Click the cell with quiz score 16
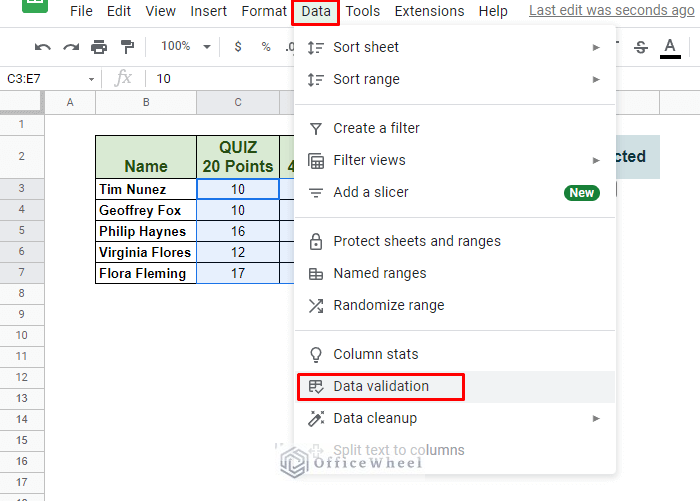The height and width of the screenshot is (501, 700). click(238, 231)
